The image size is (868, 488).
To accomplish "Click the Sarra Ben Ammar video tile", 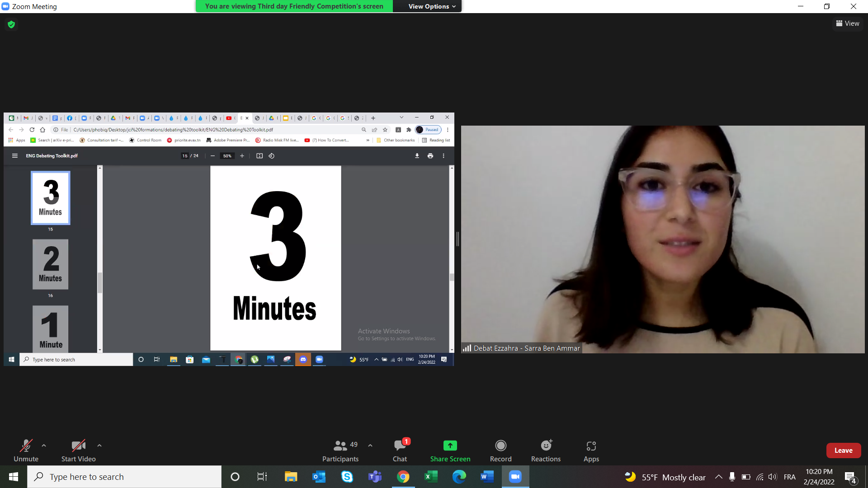I will point(662,239).
